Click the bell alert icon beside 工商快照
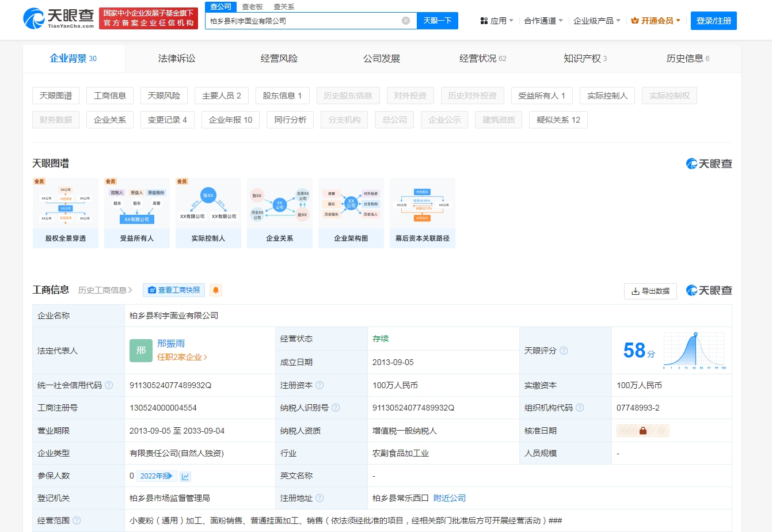Image resolution: width=772 pixels, height=532 pixels. click(216, 290)
